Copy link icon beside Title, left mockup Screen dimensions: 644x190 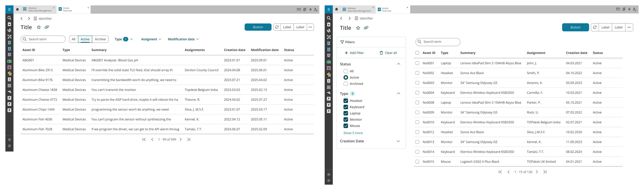(47, 27)
